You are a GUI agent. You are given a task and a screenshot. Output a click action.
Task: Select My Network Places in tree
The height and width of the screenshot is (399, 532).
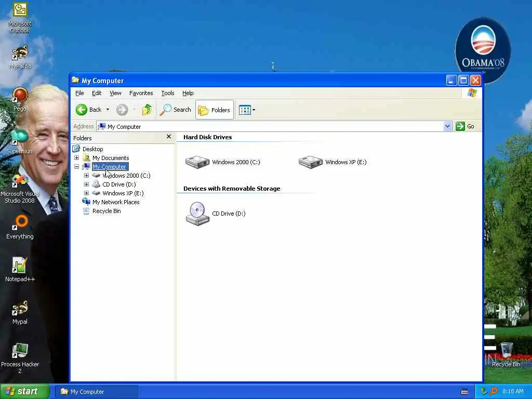coord(116,202)
